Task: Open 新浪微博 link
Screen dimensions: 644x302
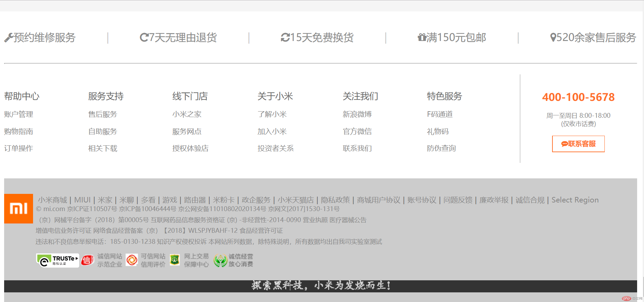Action: point(357,114)
